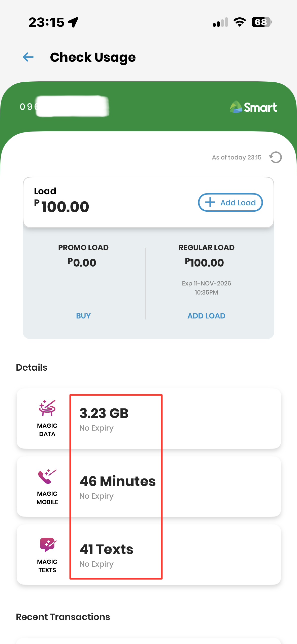Tap the P100.00 Load balance
297x644 pixels.
[x=62, y=207]
